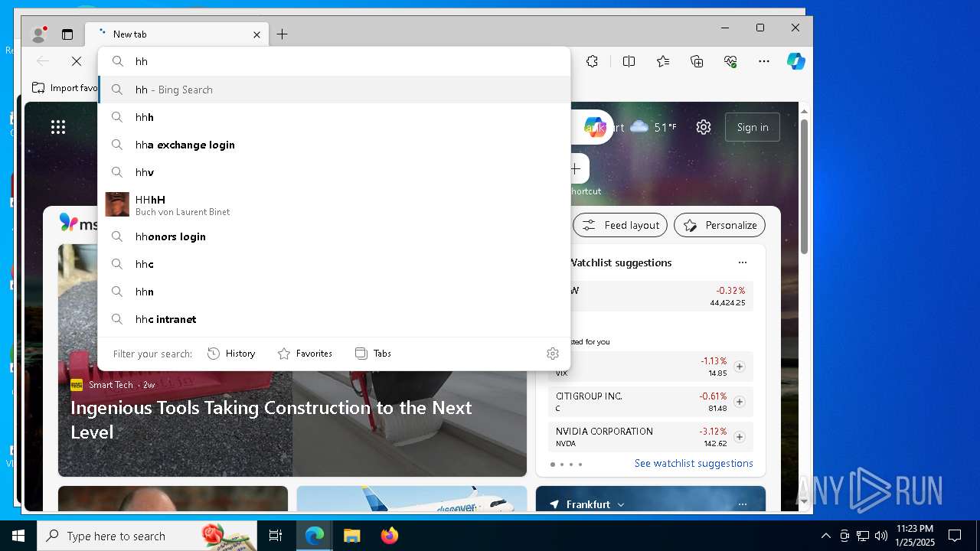Close the New tab tab
The image size is (980, 551).
pyautogui.click(x=256, y=34)
